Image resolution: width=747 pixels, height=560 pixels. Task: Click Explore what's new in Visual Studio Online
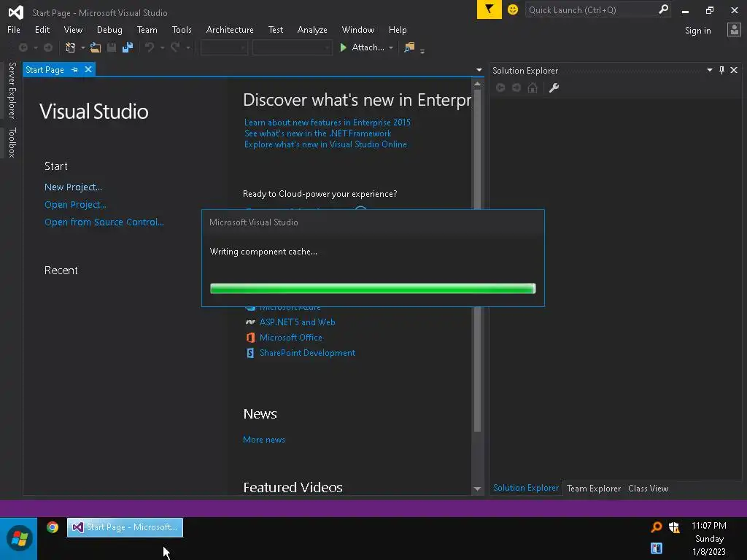pyautogui.click(x=326, y=144)
